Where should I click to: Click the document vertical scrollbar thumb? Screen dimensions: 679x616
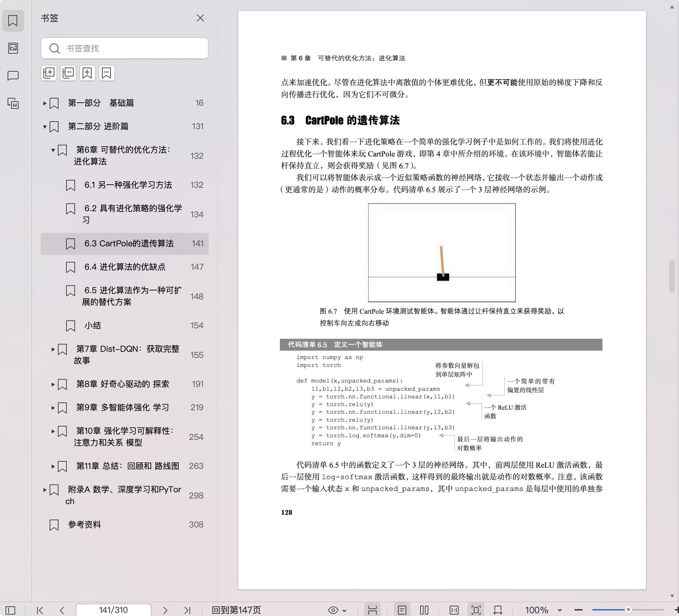672,276
